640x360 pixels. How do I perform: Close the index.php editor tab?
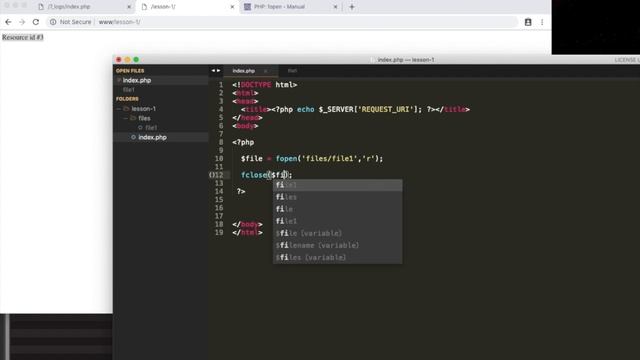(266, 71)
